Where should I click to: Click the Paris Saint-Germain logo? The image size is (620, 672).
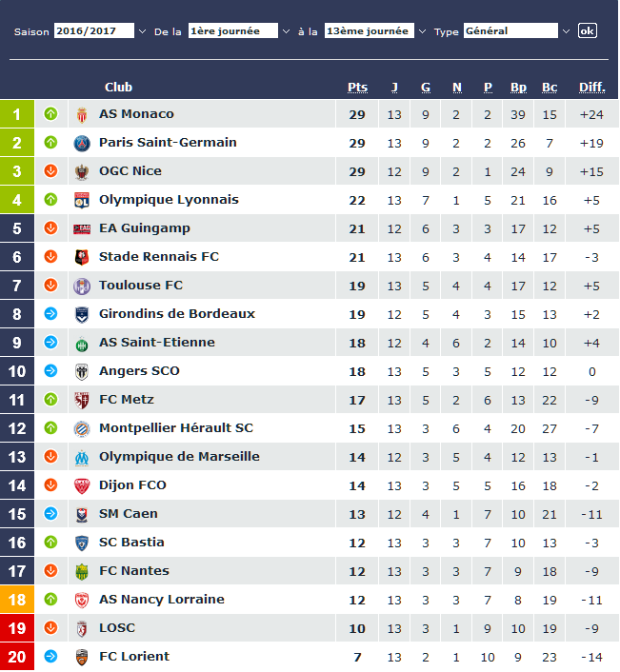(82, 143)
